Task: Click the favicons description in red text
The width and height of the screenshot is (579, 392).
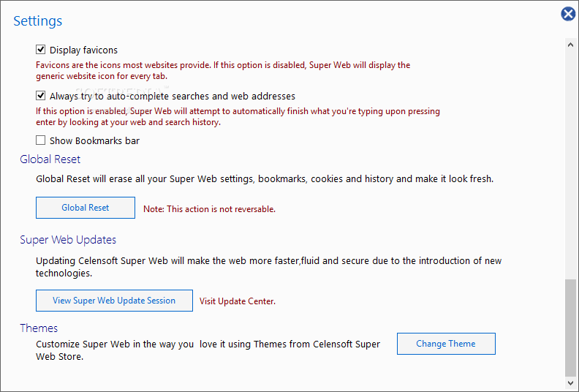Action: coord(223,70)
